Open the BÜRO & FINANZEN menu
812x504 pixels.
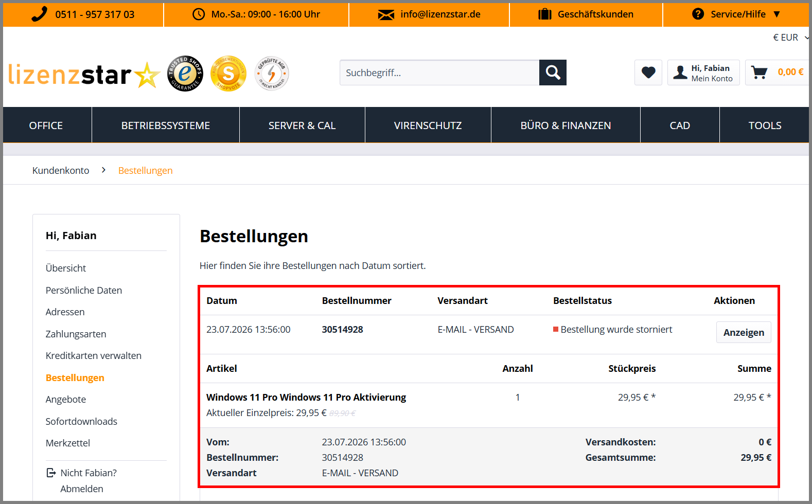566,125
